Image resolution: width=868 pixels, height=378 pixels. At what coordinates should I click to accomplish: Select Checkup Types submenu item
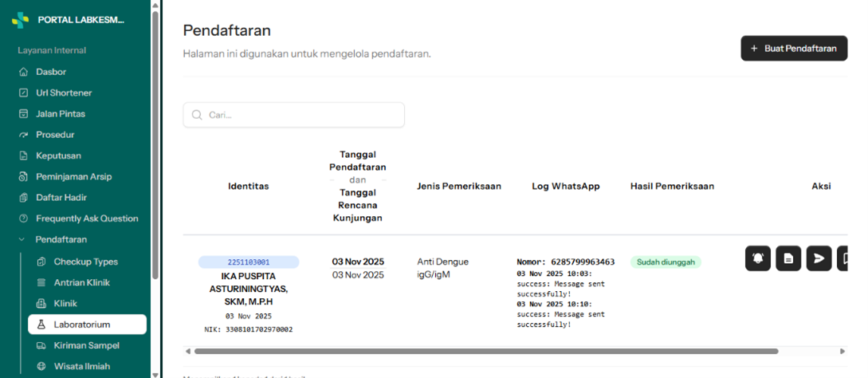[88, 262]
